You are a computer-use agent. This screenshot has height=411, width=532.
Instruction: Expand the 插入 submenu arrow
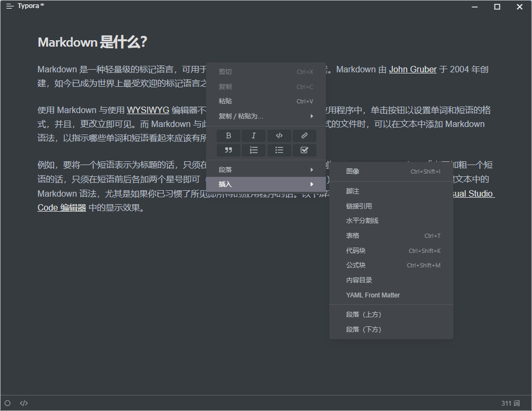(x=311, y=184)
